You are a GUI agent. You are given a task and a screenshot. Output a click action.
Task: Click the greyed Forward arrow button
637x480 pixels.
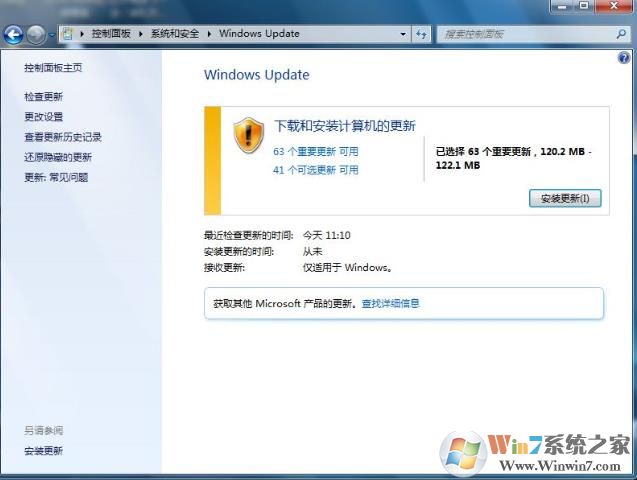[x=36, y=35]
